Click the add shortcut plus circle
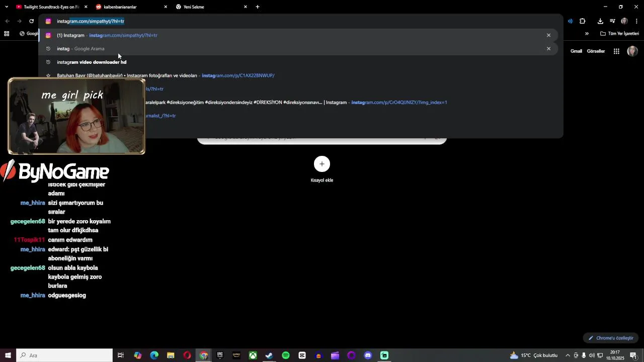Screen dimensions: 644x362 322,164
